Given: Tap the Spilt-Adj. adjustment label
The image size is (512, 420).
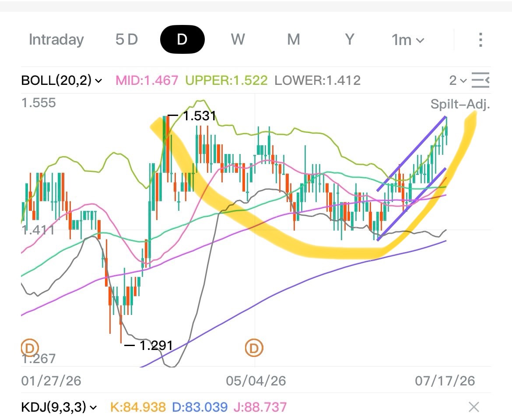Looking at the screenshot, I should (460, 104).
